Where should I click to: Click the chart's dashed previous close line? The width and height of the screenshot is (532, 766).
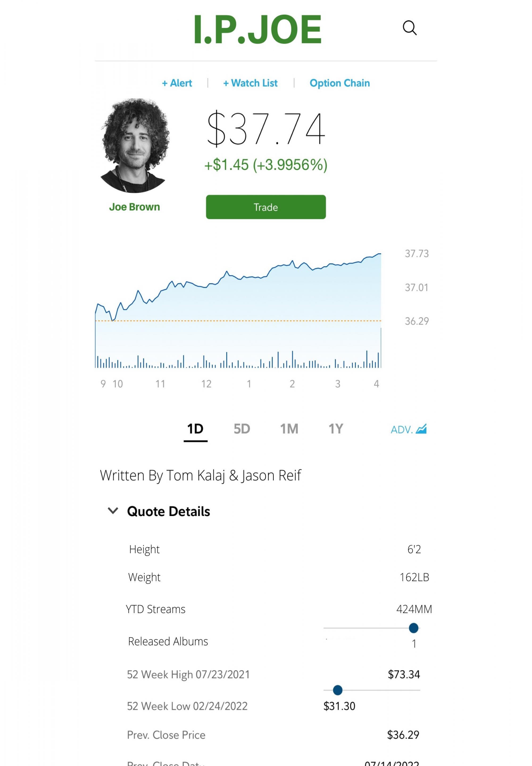coord(238,321)
